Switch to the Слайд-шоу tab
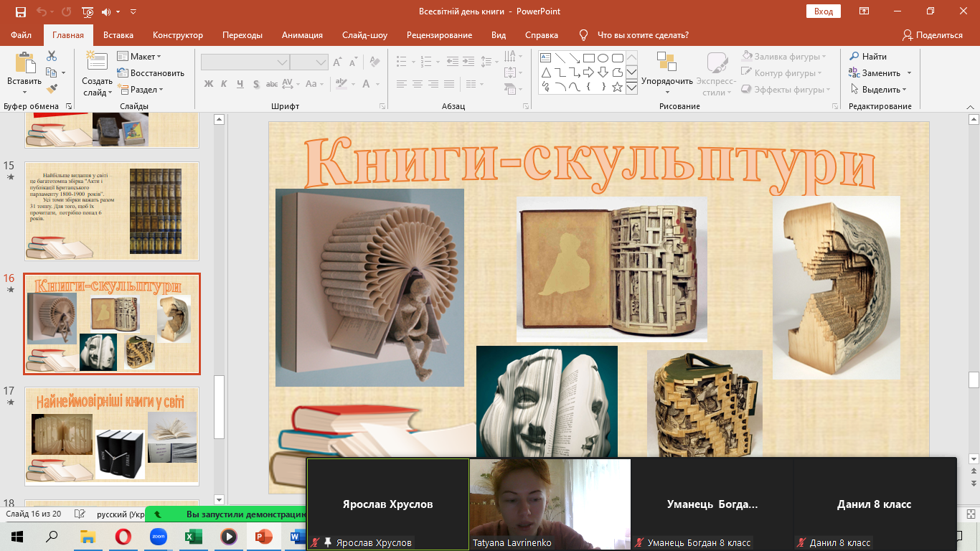 point(364,34)
